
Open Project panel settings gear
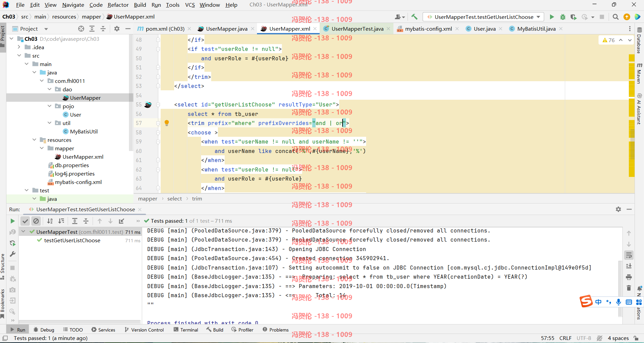(x=117, y=29)
